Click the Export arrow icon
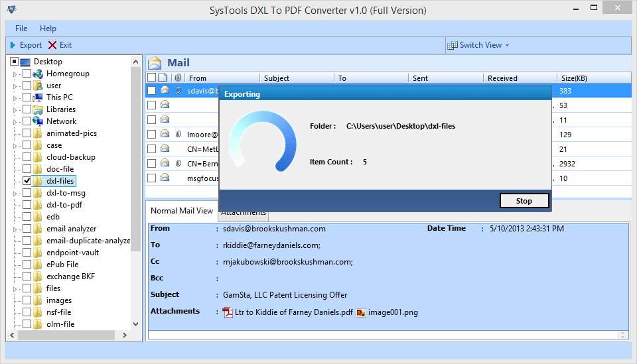This screenshot has height=364, width=637. tap(13, 45)
